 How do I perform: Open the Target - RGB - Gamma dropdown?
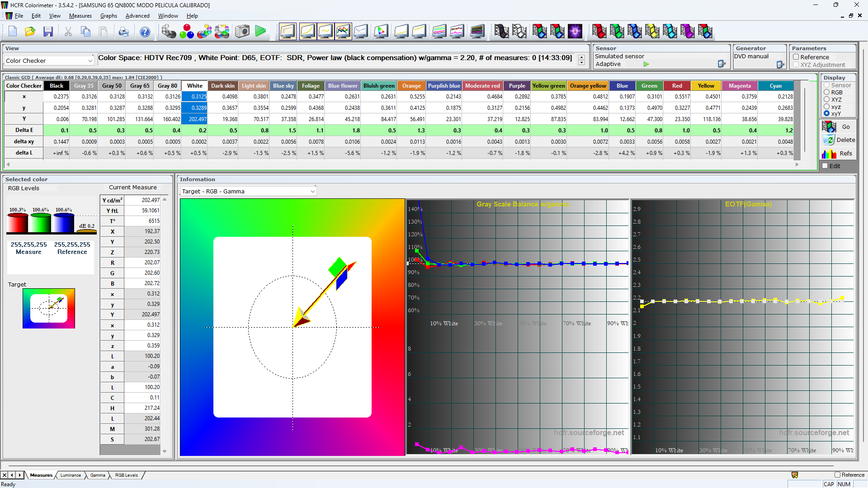312,191
